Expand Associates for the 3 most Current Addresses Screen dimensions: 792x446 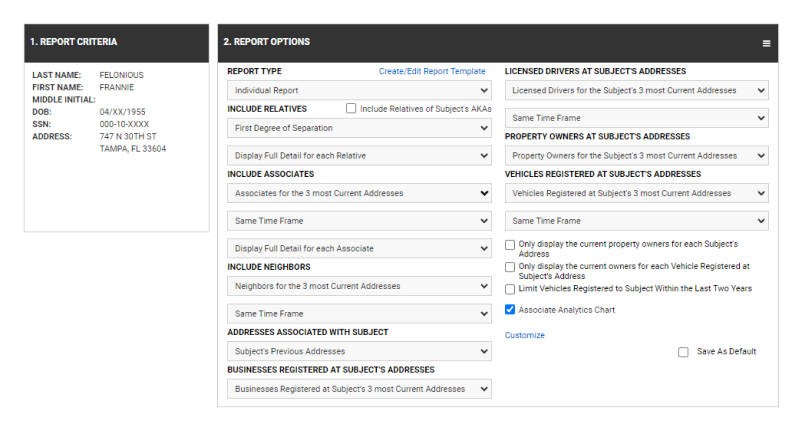(359, 193)
